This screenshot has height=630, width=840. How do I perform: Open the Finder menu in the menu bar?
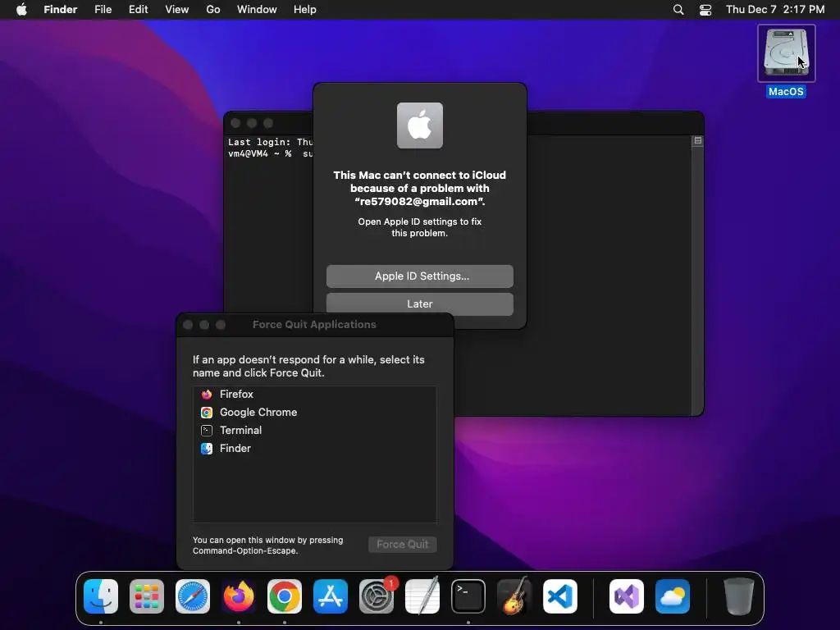[61, 10]
